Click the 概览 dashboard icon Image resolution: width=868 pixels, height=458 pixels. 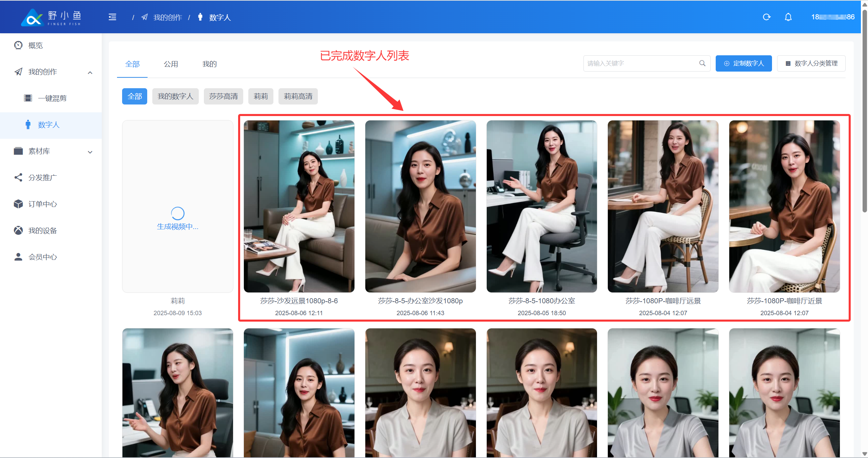point(18,45)
